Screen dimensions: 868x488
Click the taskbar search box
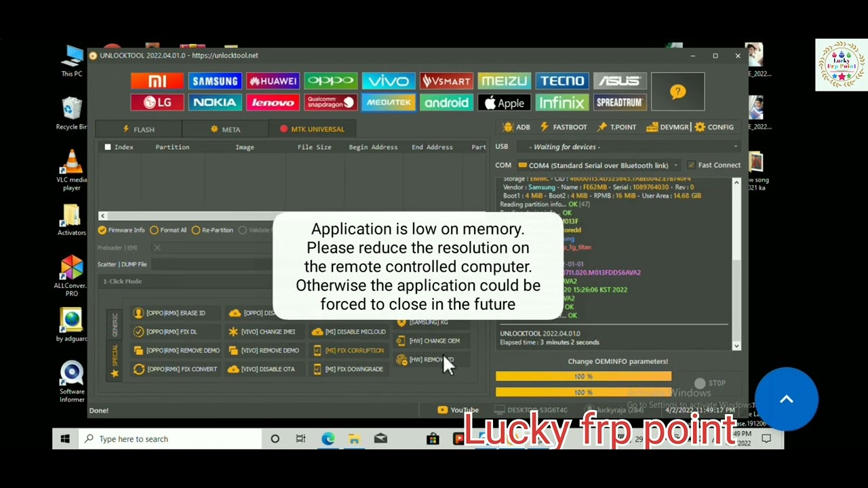pos(170,439)
